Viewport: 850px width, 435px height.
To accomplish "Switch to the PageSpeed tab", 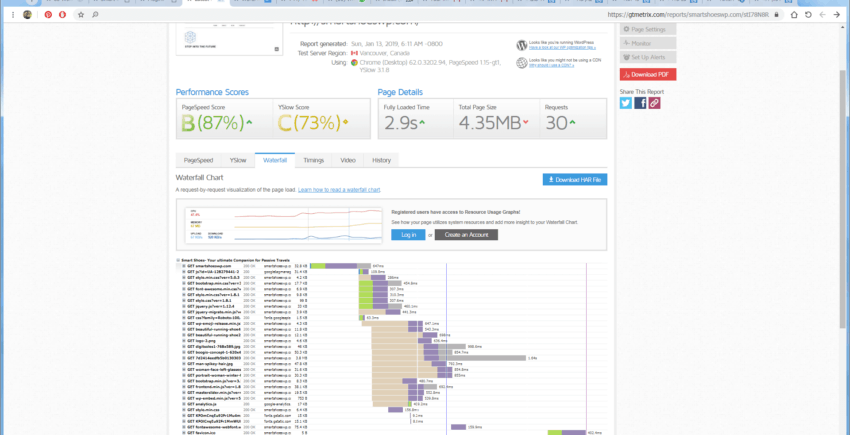I will point(198,160).
